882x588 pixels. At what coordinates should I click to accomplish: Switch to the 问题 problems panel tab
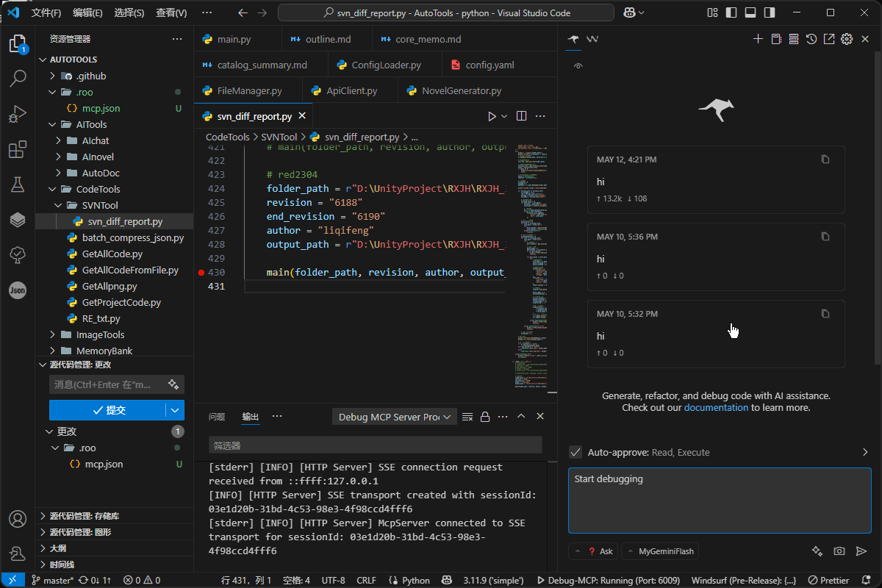(217, 417)
